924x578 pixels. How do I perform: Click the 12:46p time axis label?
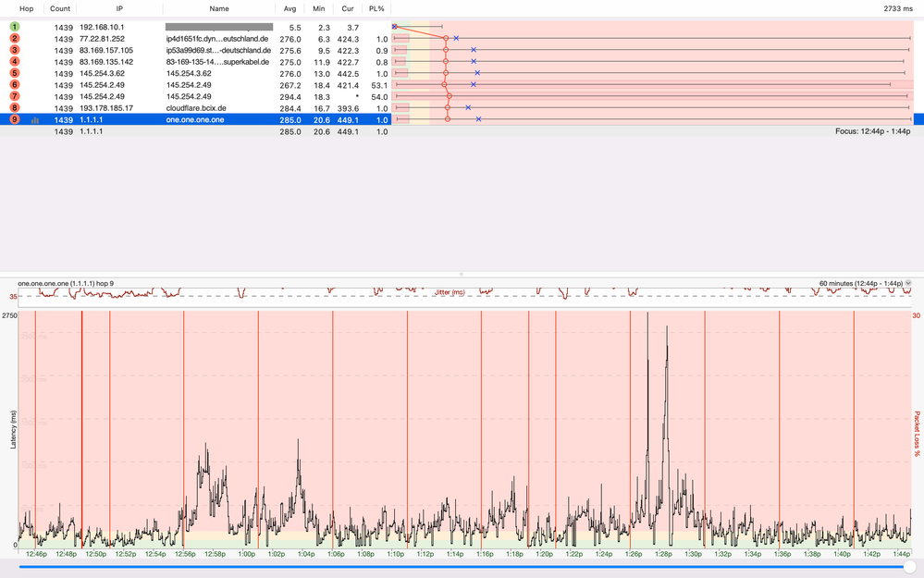tap(36, 555)
